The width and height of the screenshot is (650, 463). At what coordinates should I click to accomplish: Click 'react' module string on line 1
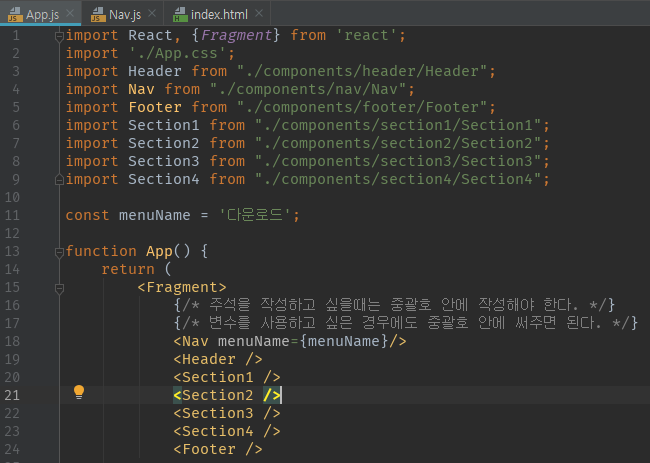[366, 35]
